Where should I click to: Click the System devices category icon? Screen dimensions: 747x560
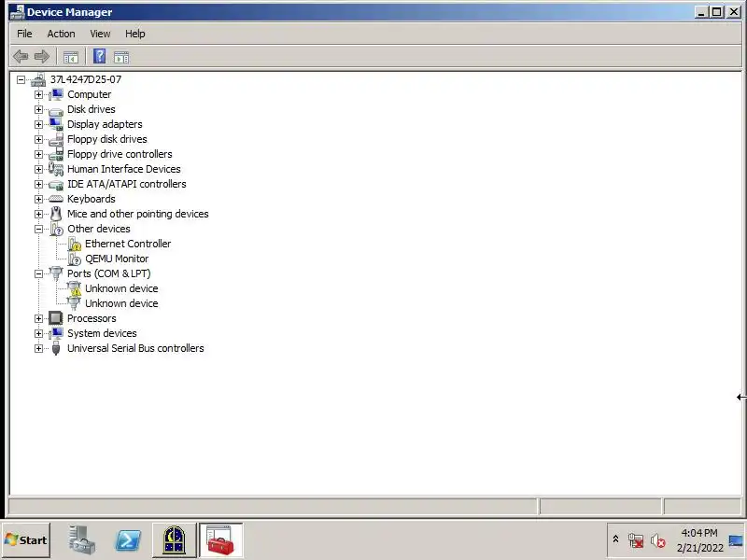pyautogui.click(x=56, y=333)
